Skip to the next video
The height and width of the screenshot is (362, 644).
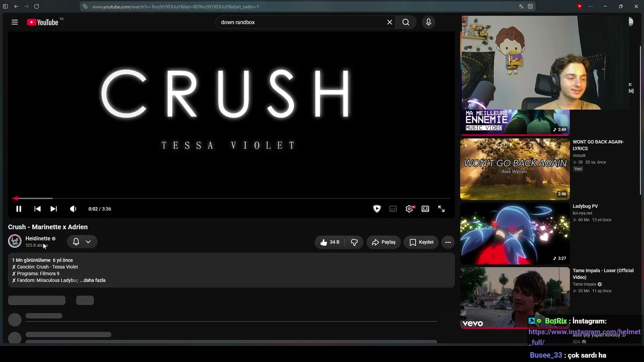(53, 209)
